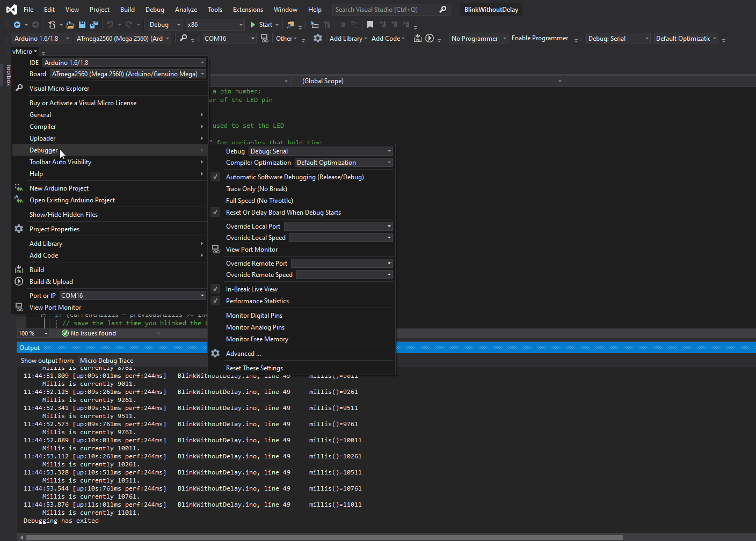Screen dimensions: 756x541
Task: Open the IDE Arduino 1.6/1.8 dropdown in menu
Action: 124,63
